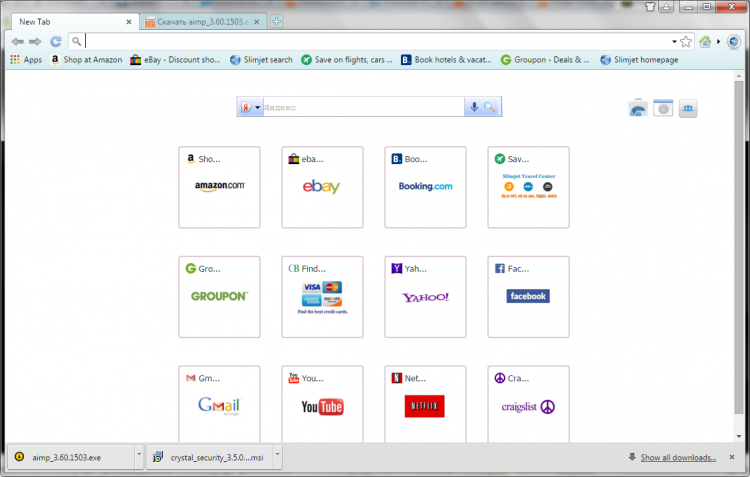Open the Slimjet homepage bookmark

[x=639, y=60]
